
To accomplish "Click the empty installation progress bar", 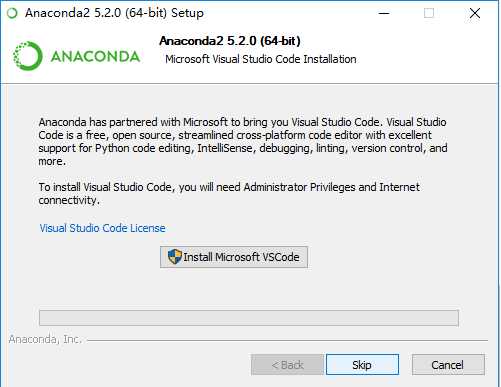I will 249,318.
